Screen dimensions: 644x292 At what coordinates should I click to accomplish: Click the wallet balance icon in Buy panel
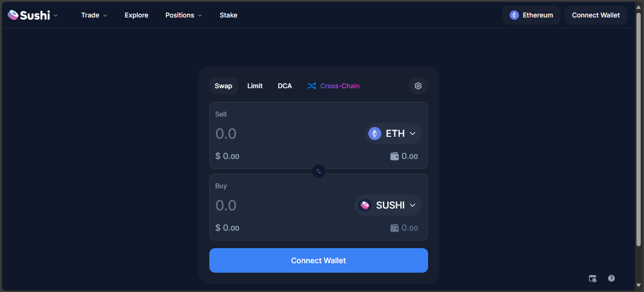tap(395, 228)
